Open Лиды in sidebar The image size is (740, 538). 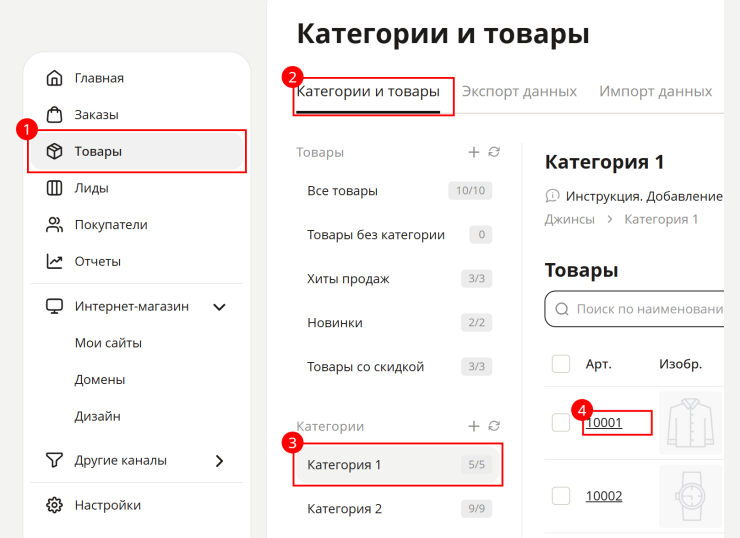(x=137, y=188)
